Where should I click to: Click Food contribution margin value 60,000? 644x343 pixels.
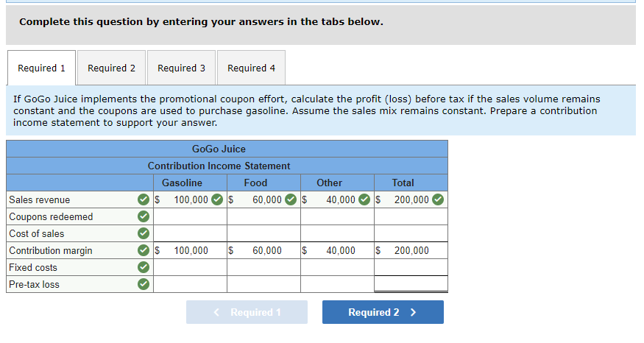(x=267, y=250)
